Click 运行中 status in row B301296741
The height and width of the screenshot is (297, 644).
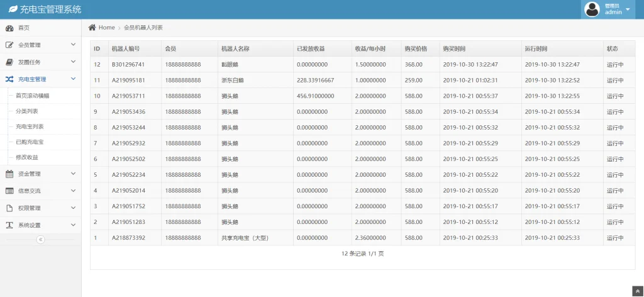[x=615, y=64]
